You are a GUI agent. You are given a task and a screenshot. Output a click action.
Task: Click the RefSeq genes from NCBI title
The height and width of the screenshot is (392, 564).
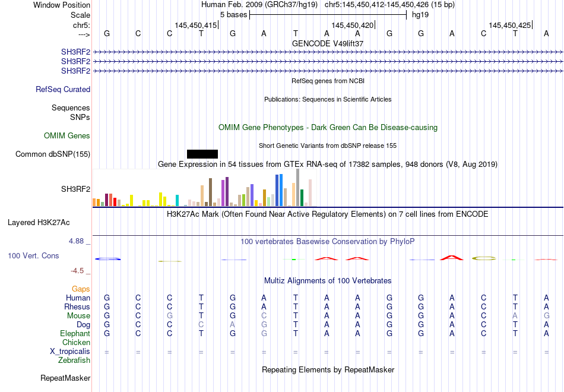pyautogui.click(x=328, y=81)
